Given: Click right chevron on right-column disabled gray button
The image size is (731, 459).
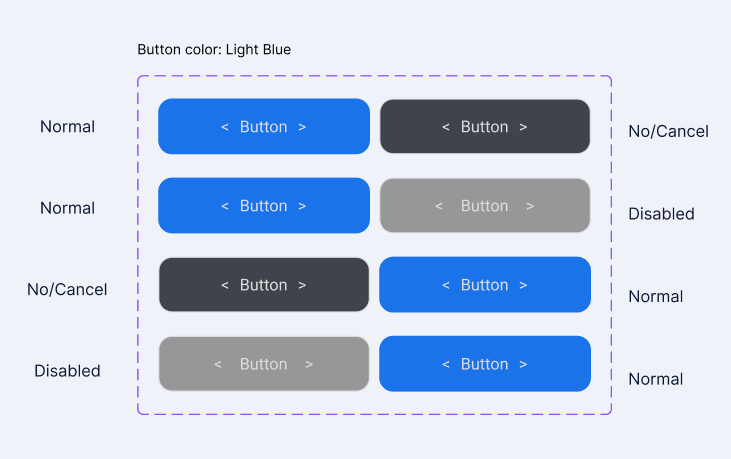Looking at the screenshot, I should 530,206.
